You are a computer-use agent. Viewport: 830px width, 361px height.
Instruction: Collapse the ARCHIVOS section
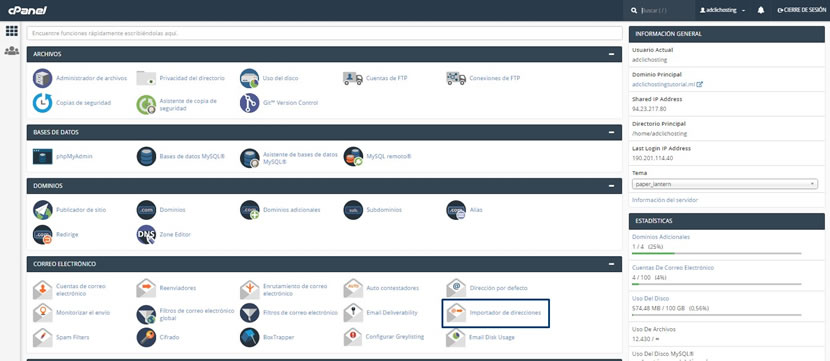(612, 54)
